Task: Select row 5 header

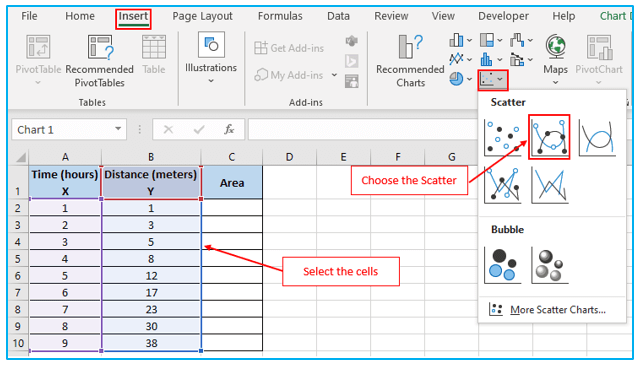Action: tap(18, 259)
